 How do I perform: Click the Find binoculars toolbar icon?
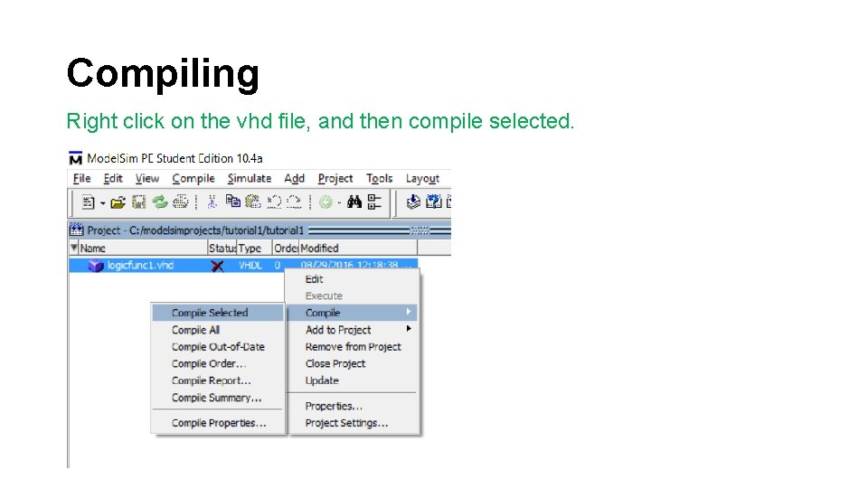pyautogui.click(x=354, y=202)
